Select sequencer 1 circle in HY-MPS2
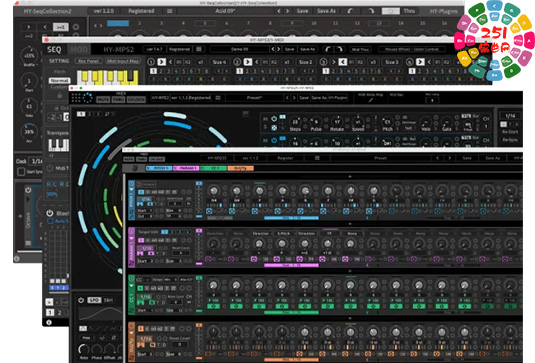The height and width of the screenshot is (363, 535). tap(151, 62)
